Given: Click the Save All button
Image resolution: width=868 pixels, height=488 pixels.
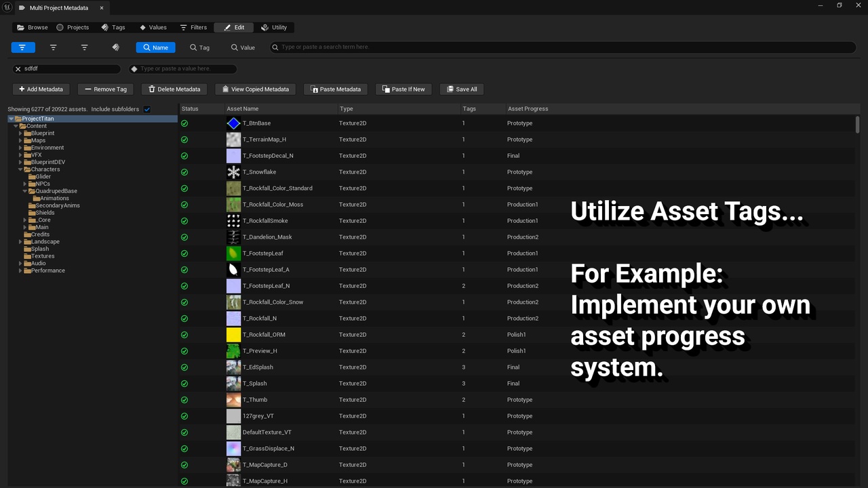Looking at the screenshot, I should [461, 89].
